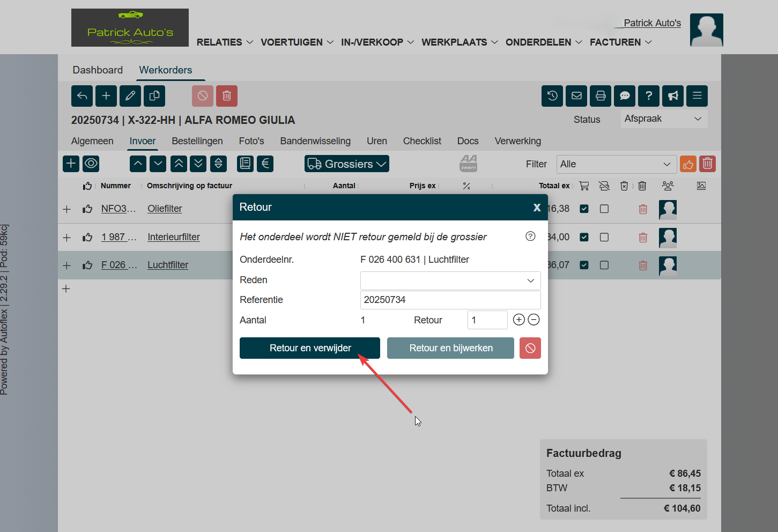Click the Retour en verwijder button
778x532 pixels.
pyautogui.click(x=310, y=348)
